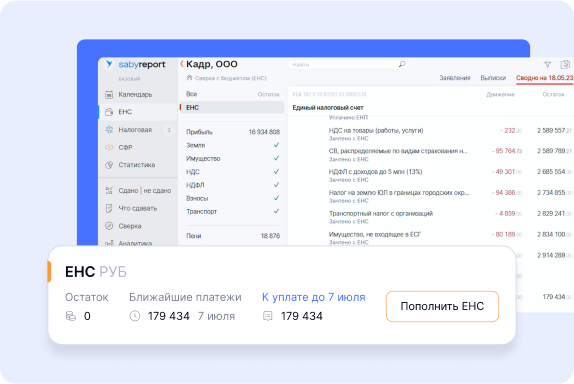Screen dimensions: 574x384
Task: Select the Земля row
Action: point(232,145)
